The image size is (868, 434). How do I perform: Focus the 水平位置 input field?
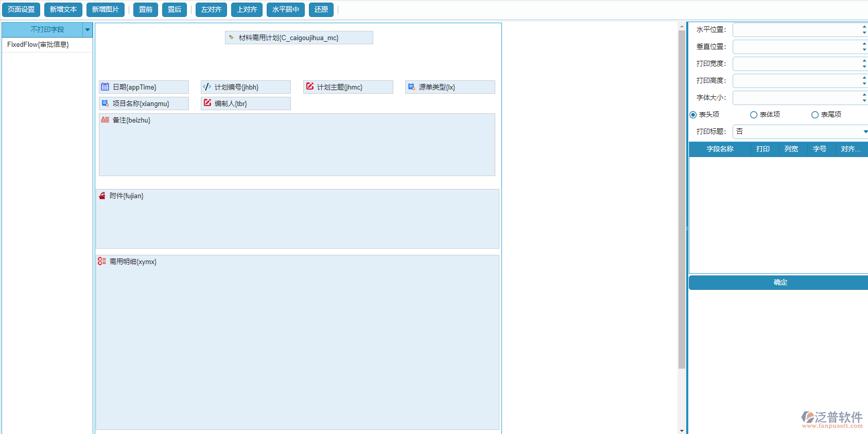pos(797,30)
